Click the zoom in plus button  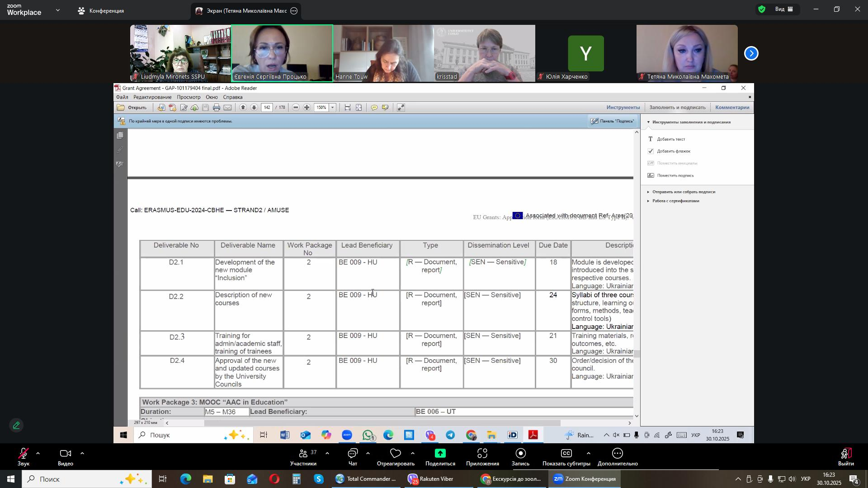[x=307, y=108]
